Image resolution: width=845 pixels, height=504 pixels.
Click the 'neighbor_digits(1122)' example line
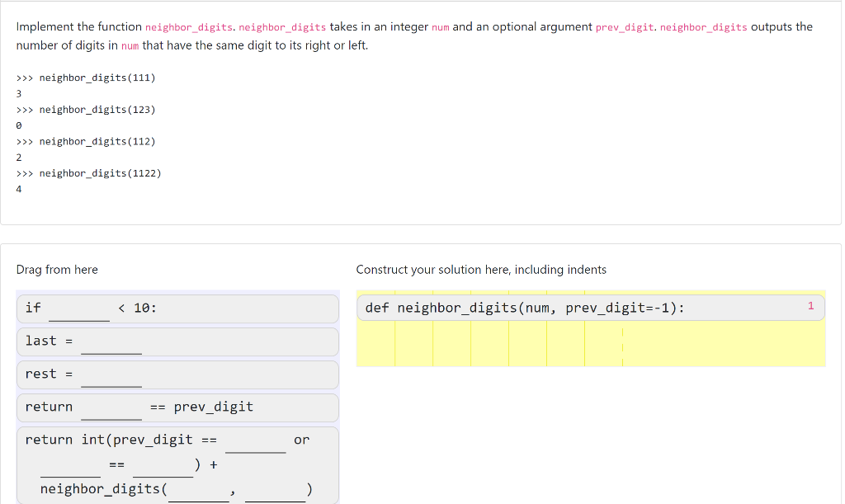coord(88,173)
